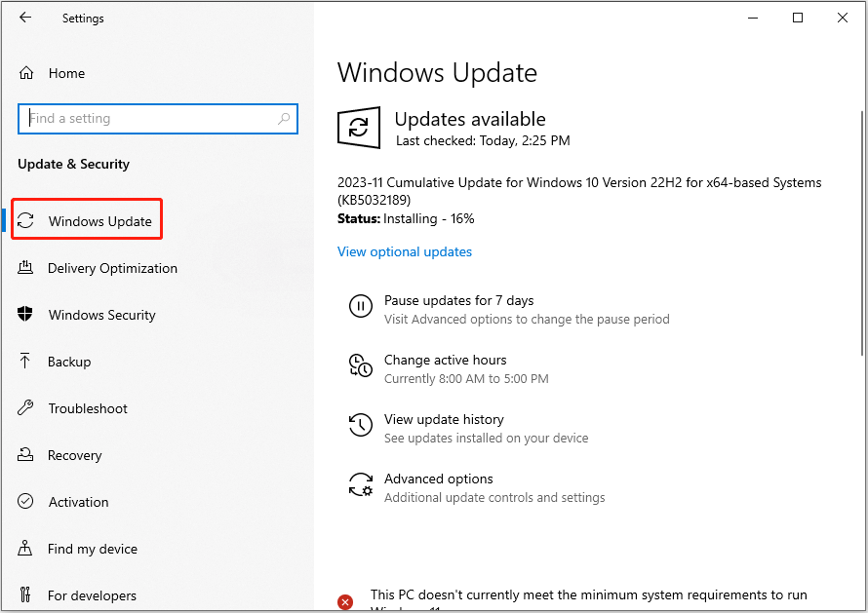Open Home in the sidebar
The image size is (868, 613).
coord(66,73)
